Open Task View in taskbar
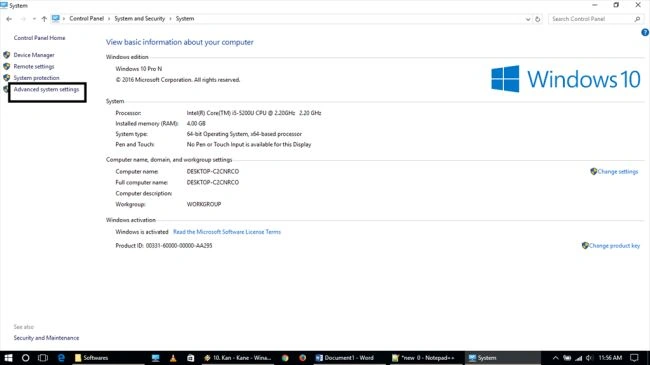 pyautogui.click(x=43, y=358)
